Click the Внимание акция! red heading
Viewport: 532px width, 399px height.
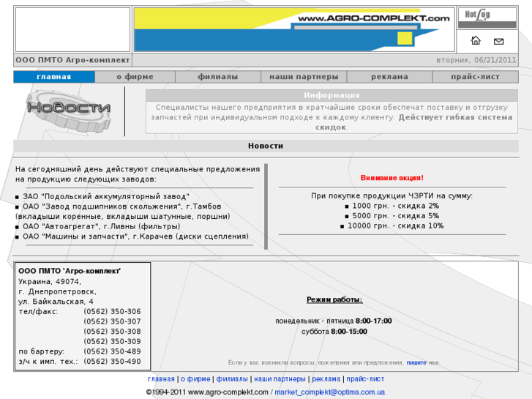(x=392, y=178)
